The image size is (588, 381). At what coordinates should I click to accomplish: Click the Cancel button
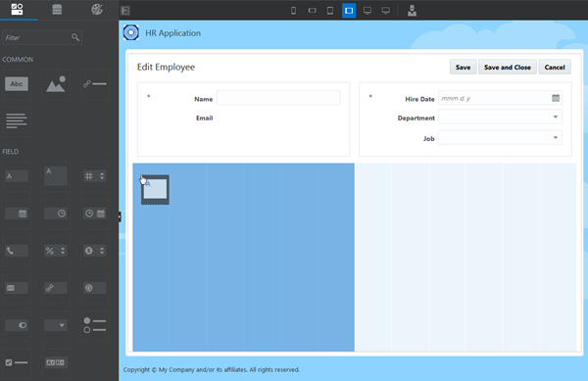tap(555, 67)
